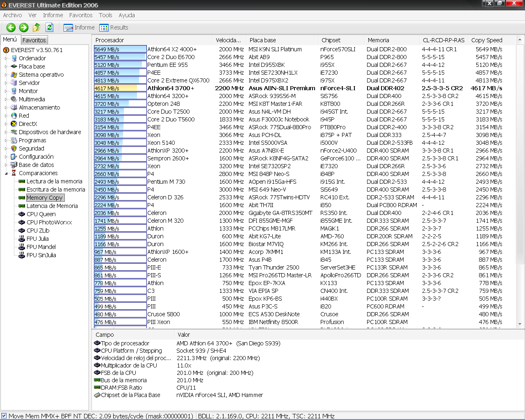525x420 pixels.
Task: Open the Tools menu
Action: point(105,15)
